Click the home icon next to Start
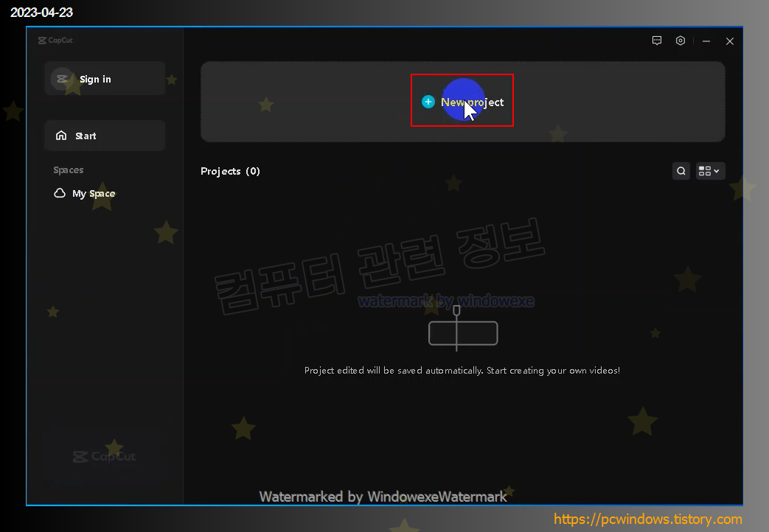Screen dimensions: 769x532 coord(61,136)
